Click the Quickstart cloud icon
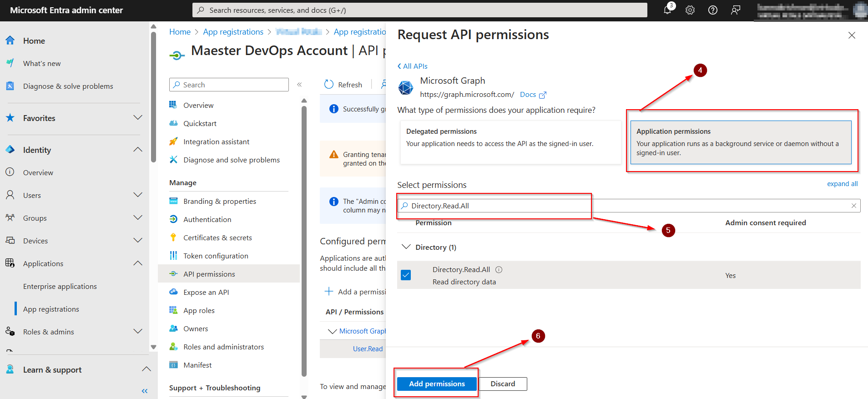The height and width of the screenshot is (399, 868). point(173,123)
